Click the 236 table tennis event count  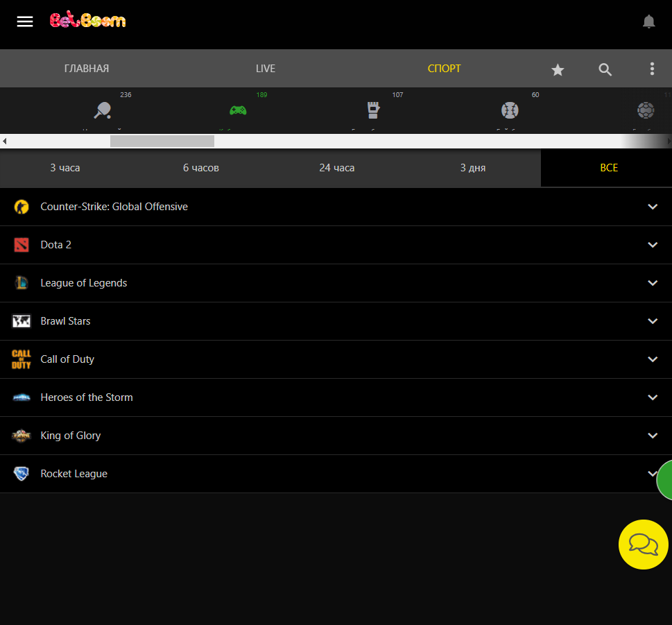click(x=126, y=95)
